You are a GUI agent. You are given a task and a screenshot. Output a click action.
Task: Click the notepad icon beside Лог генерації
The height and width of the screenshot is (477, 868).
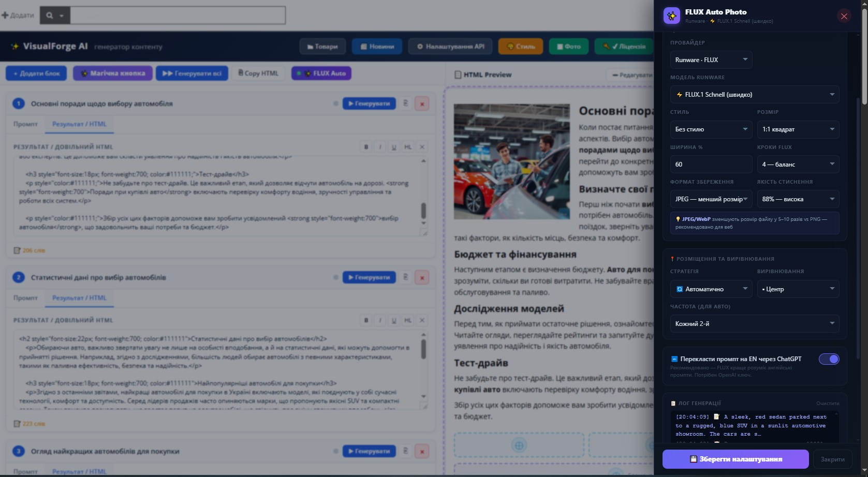tap(673, 404)
